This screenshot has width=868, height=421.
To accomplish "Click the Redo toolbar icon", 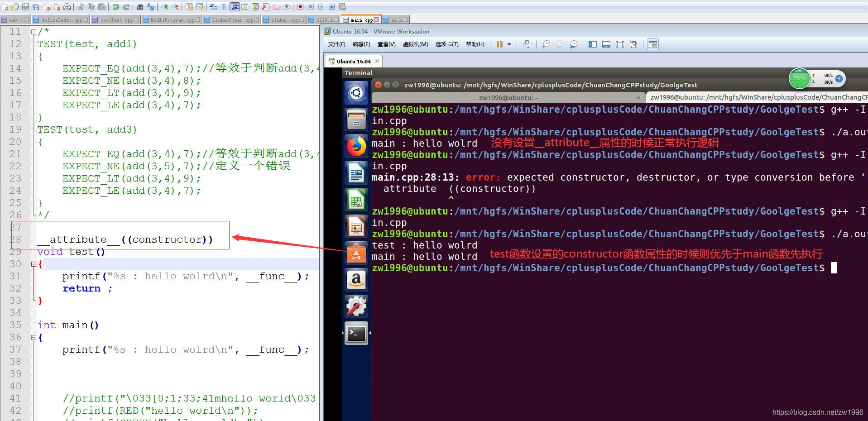I will pos(126,7).
